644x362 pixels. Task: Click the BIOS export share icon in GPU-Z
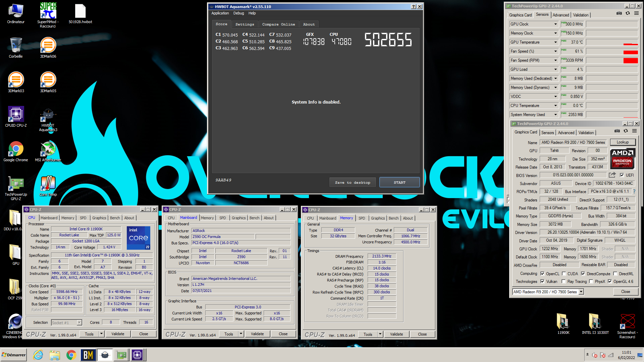pos(612,175)
